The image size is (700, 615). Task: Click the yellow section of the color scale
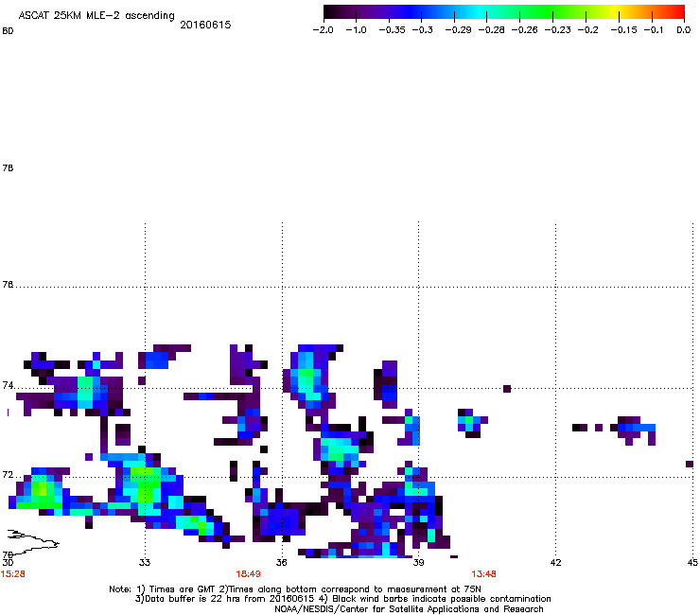click(x=615, y=12)
